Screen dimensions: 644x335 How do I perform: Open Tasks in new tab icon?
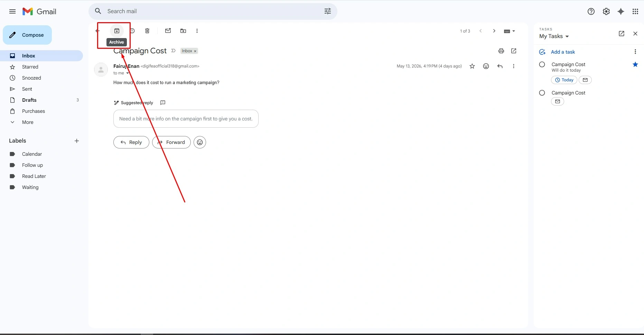(x=622, y=34)
